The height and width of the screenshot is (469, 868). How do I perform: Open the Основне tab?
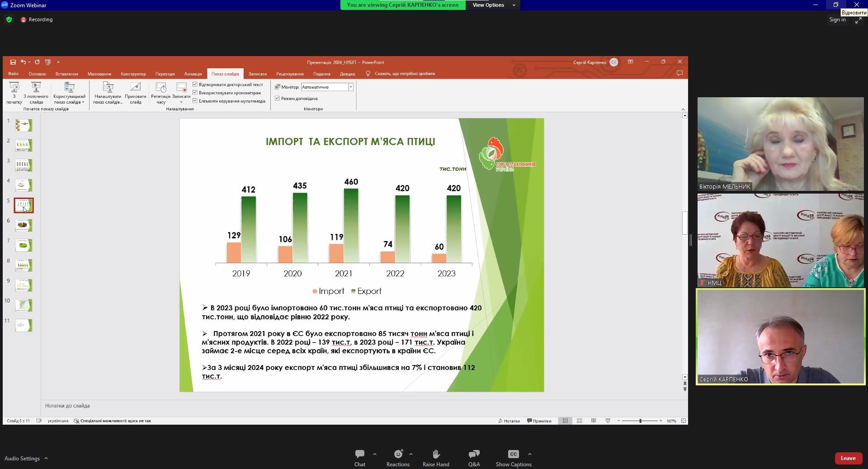(37, 74)
